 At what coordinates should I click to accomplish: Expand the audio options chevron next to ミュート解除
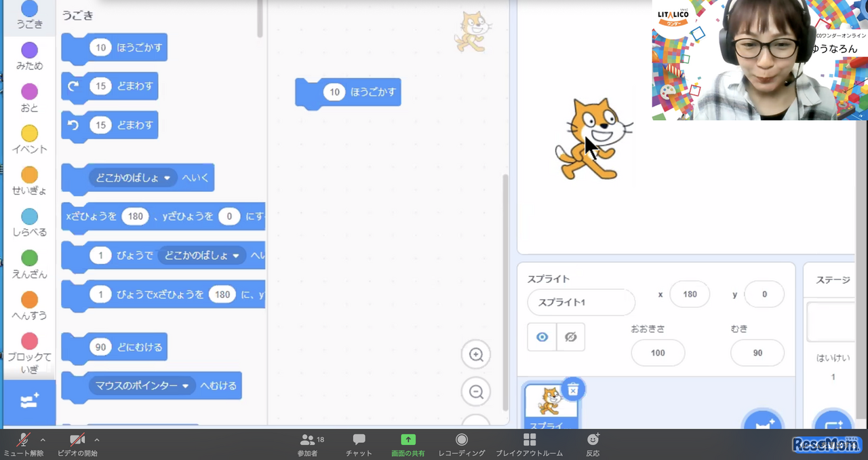[x=43, y=439]
